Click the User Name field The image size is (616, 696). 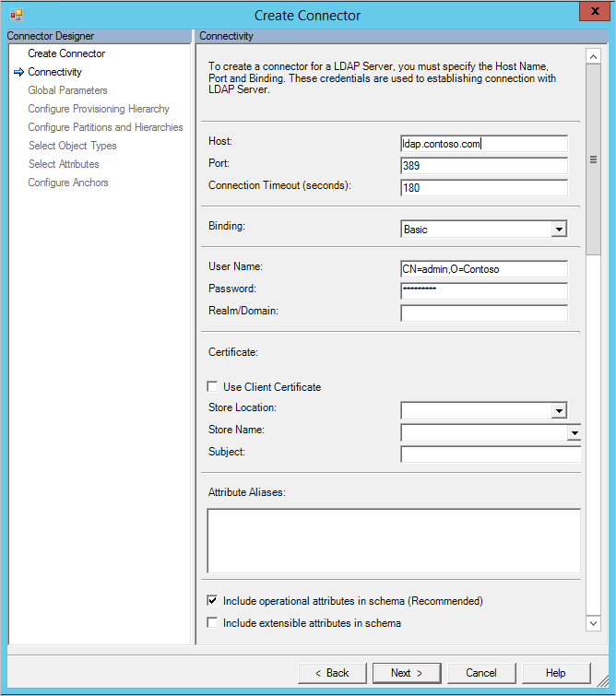(x=483, y=269)
